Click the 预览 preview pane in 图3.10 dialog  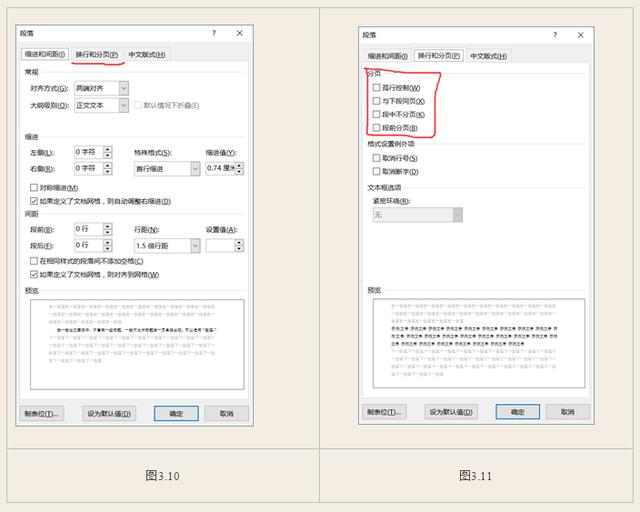[137, 344]
